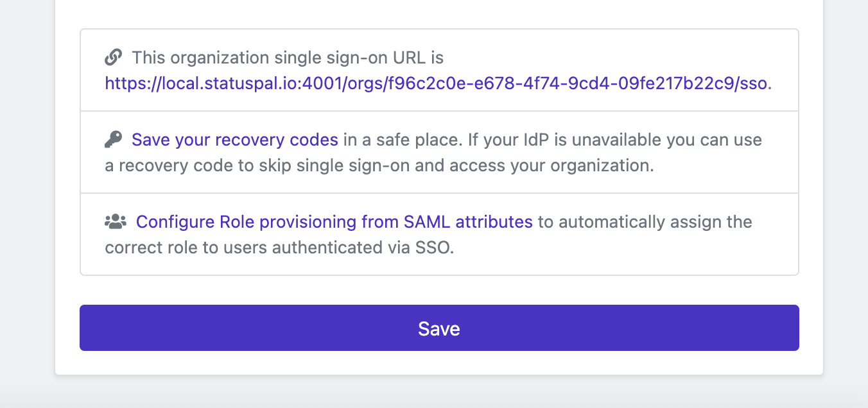Viewport: 868px width, 408px height.
Task: Click the text "This organization single sign-on URL is"
Action: [288, 58]
